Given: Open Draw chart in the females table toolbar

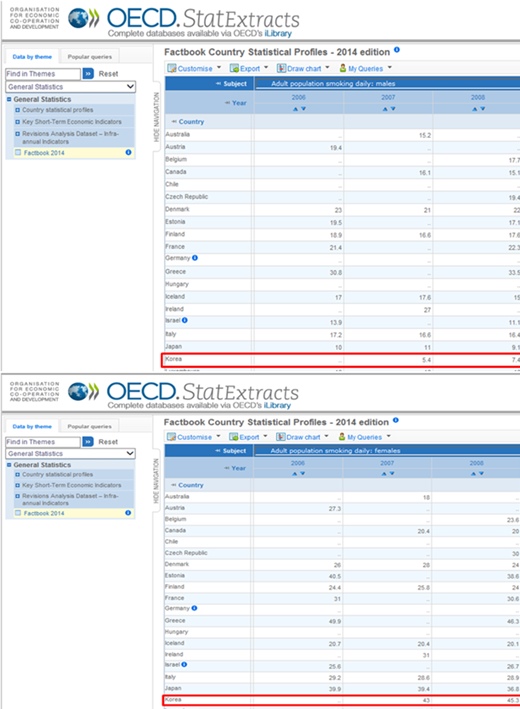Looking at the screenshot, I should [x=302, y=437].
